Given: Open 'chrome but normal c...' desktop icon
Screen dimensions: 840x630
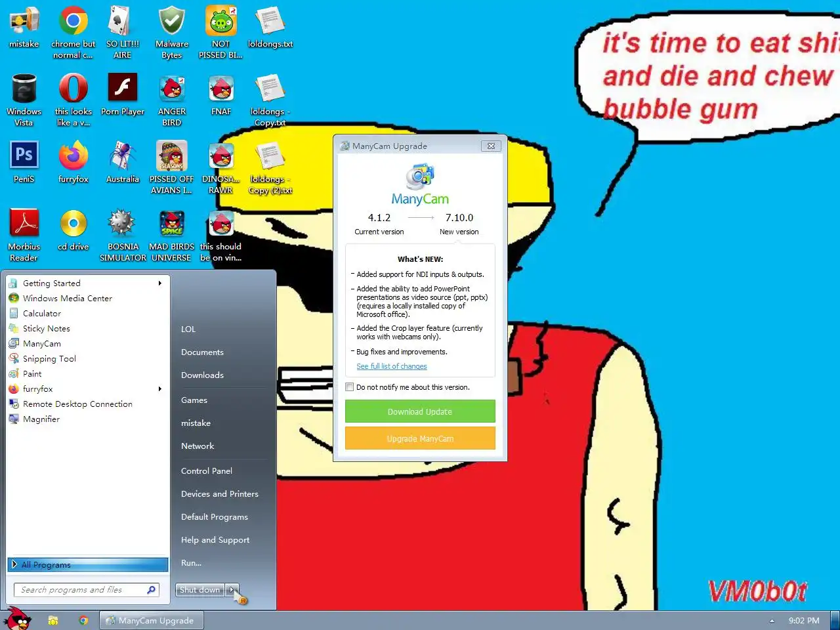Looking at the screenshot, I should pyautogui.click(x=73, y=32).
